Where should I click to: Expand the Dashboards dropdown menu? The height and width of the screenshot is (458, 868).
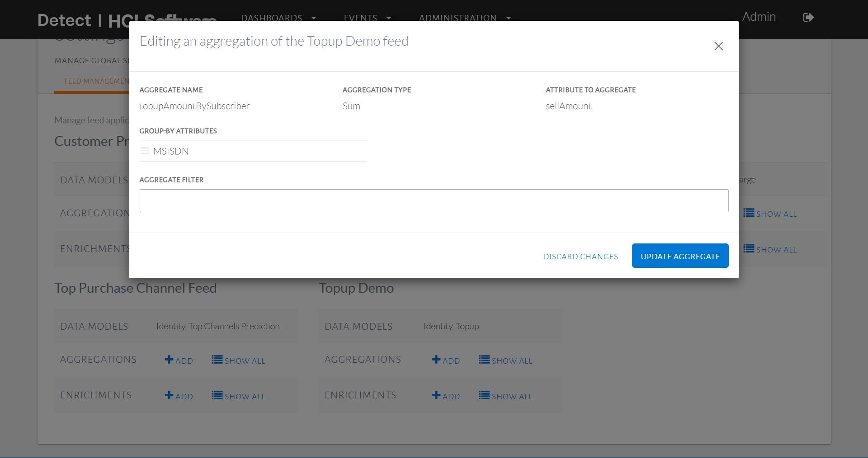[278, 18]
